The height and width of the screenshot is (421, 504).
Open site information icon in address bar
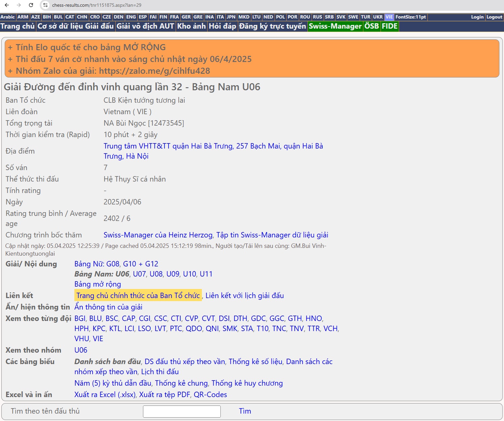tap(45, 5)
